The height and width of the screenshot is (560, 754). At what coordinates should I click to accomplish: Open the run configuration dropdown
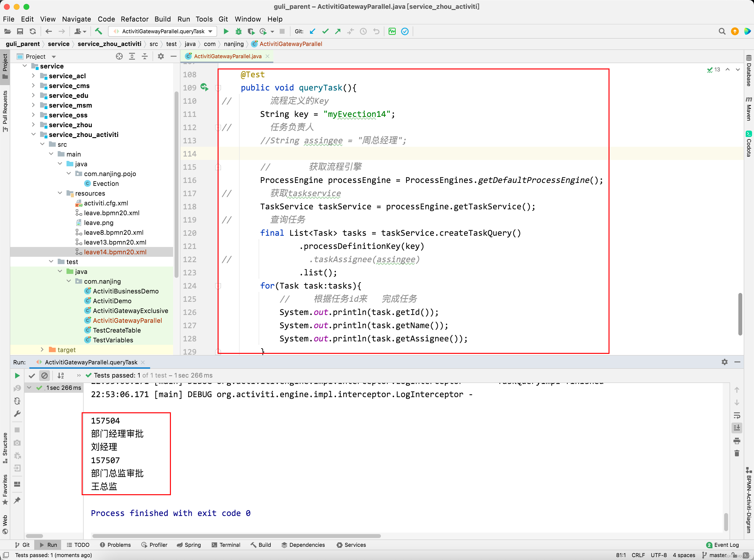click(x=211, y=31)
